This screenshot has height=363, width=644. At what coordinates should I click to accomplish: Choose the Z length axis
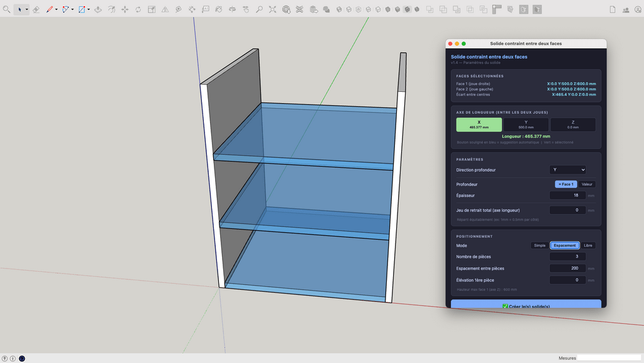tap(573, 125)
